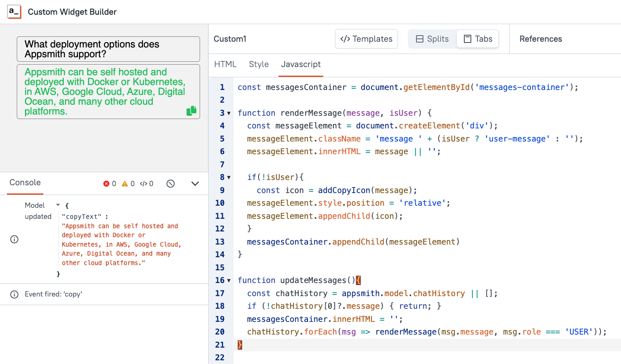The image size is (621, 364).
Task: Clear console logs using the ban icon
Action: point(170,183)
